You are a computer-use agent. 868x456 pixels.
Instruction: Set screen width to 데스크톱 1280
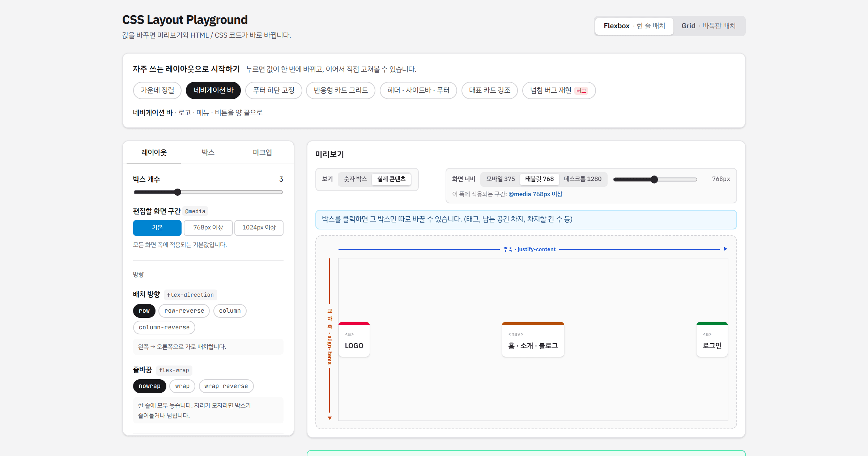coord(583,179)
